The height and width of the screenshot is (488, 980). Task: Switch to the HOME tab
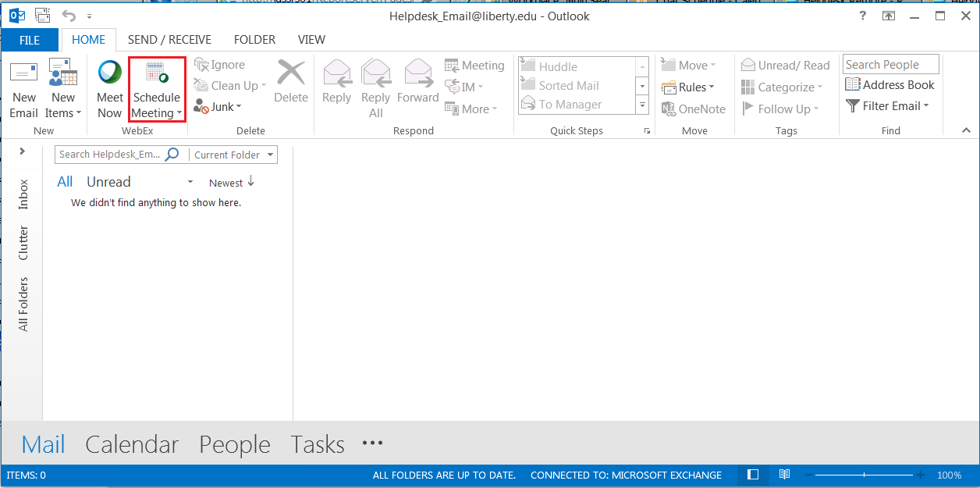(89, 40)
